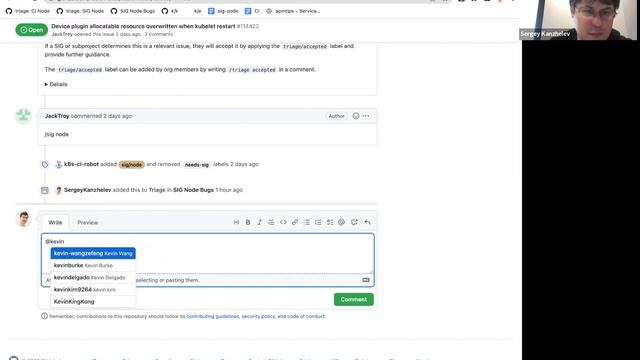Open the k/k bookmark
This screenshot has height=360, width=640.
coord(170,11)
